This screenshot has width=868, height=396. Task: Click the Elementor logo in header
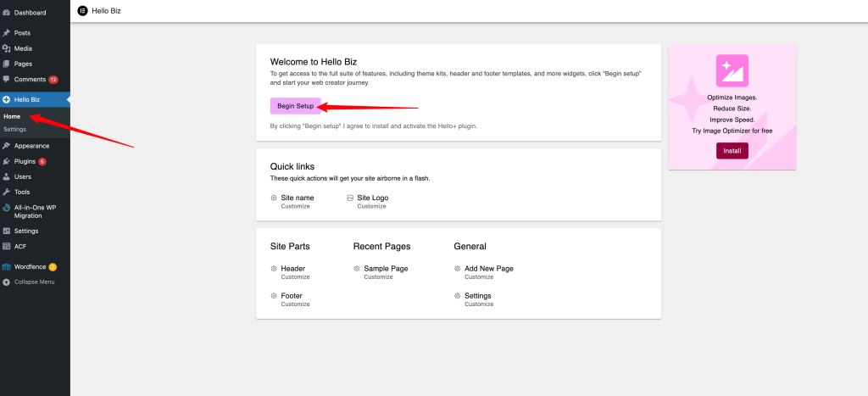[x=82, y=10]
